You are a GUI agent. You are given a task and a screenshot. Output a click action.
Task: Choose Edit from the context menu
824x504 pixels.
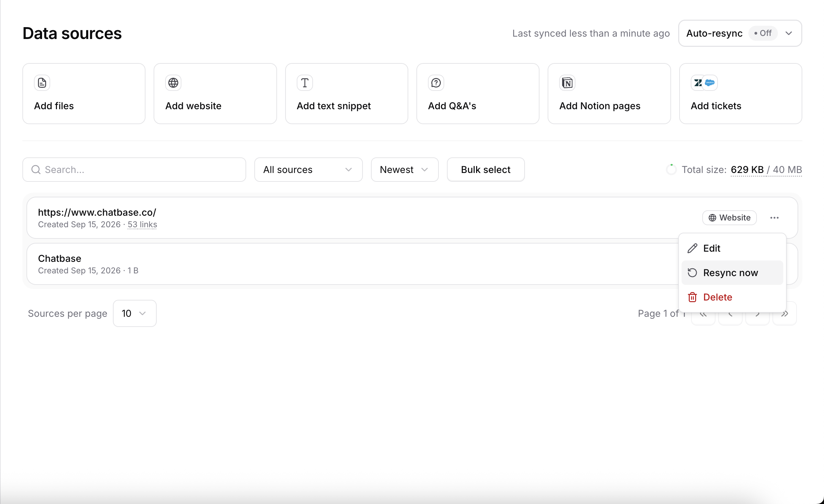(732, 248)
